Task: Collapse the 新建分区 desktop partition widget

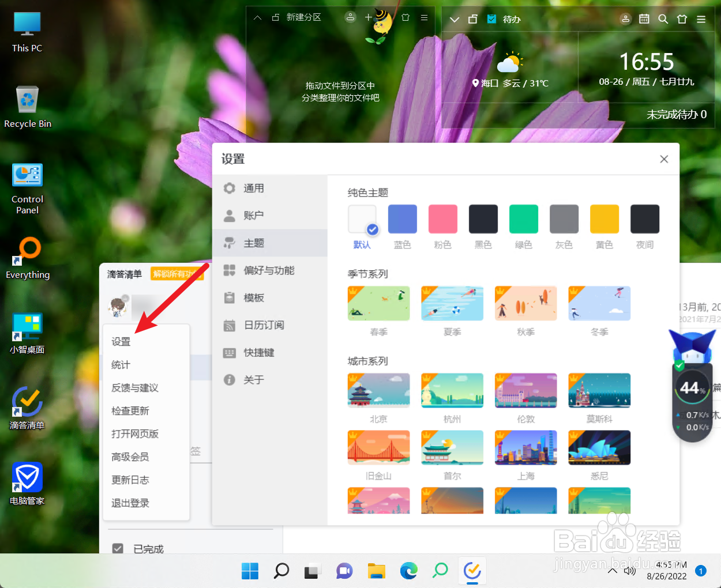Action: (258, 18)
